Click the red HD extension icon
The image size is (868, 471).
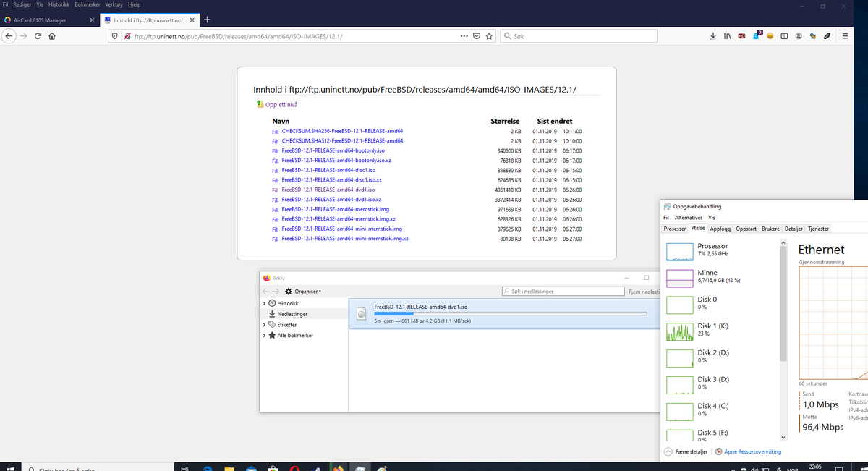741,35
